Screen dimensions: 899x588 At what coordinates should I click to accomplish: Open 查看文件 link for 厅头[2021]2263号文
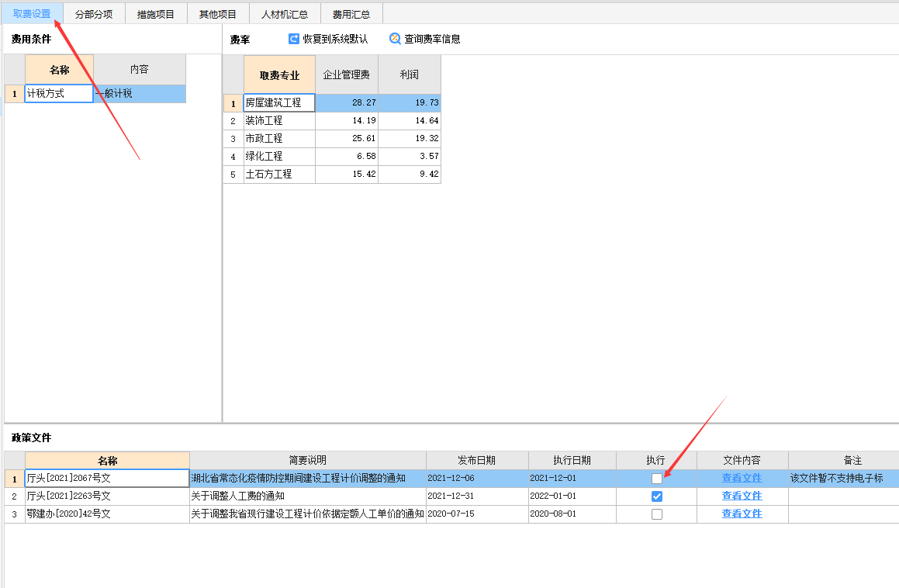[x=742, y=496]
